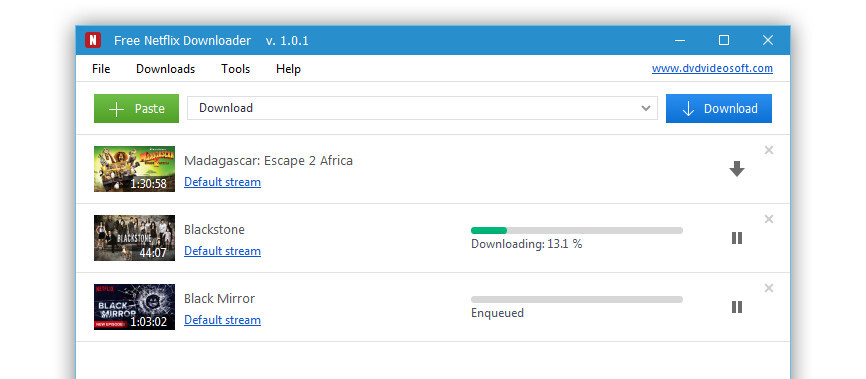This screenshot has width=866, height=379.
Task: Expand the Download action dropdown
Action: click(646, 108)
